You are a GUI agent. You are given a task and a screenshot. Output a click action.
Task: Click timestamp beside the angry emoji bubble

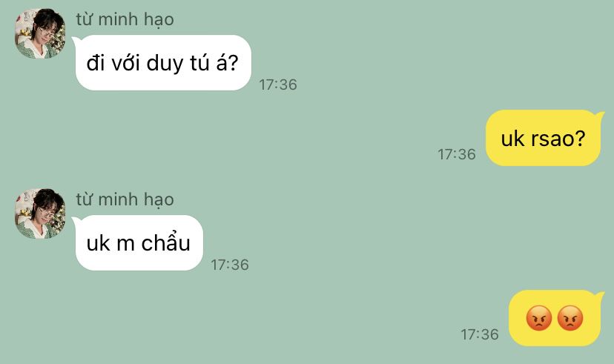click(480, 334)
